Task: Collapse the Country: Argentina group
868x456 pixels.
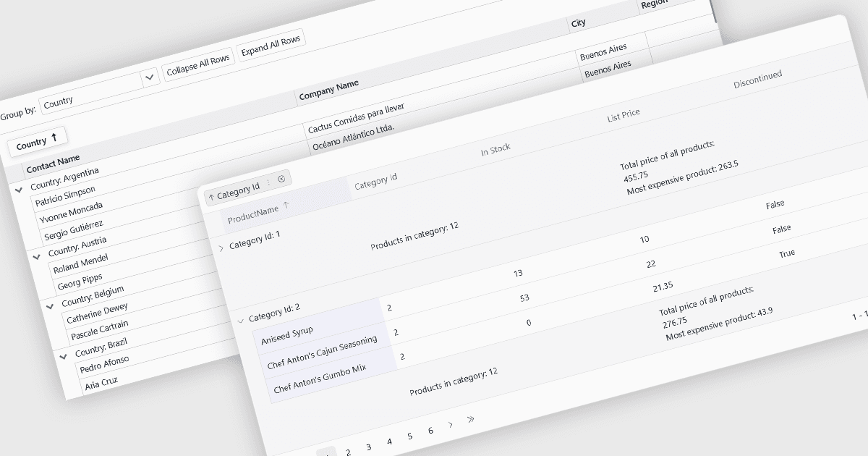Action: point(18,190)
